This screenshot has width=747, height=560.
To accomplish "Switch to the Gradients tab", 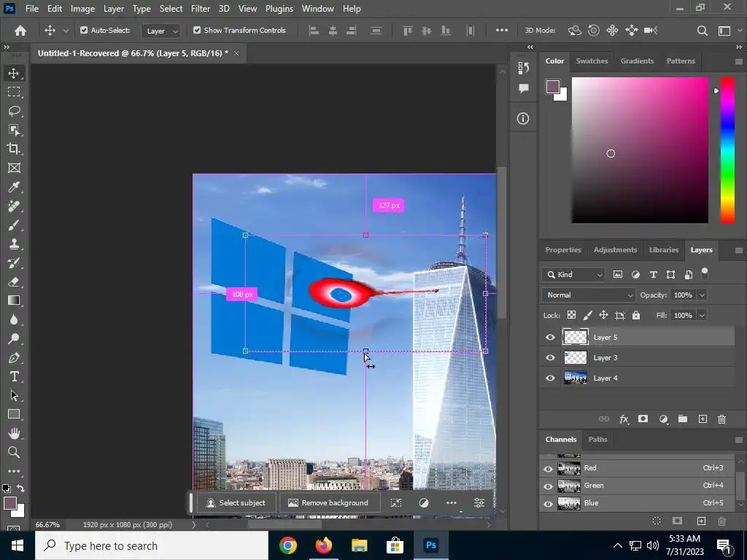I will coord(637,61).
